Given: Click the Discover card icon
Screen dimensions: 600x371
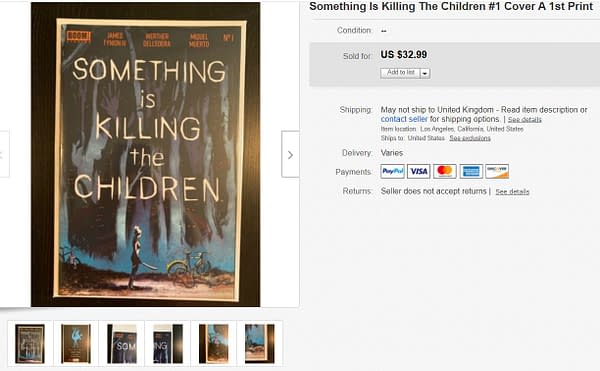Looking at the screenshot, I should (497, 171).
